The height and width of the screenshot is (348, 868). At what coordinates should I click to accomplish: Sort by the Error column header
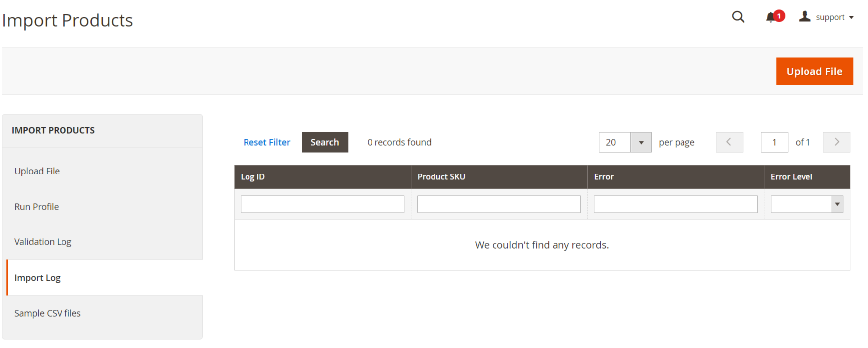point(676,177)
